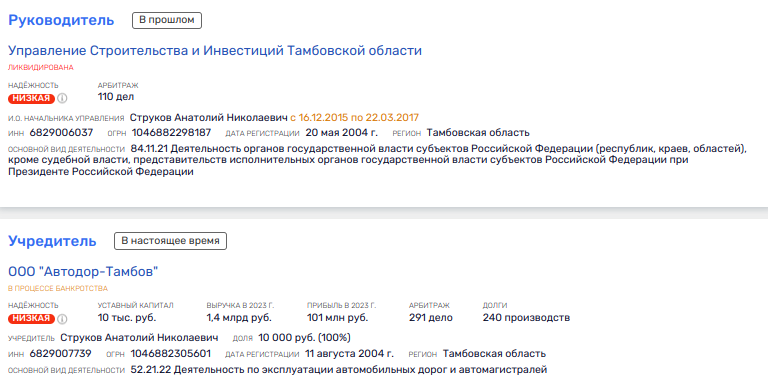The height and width of the screenshot is (389, 768).
Task: Click Тамбовская область region in the Автодор-Тамбов card
Action: point(494,354)
